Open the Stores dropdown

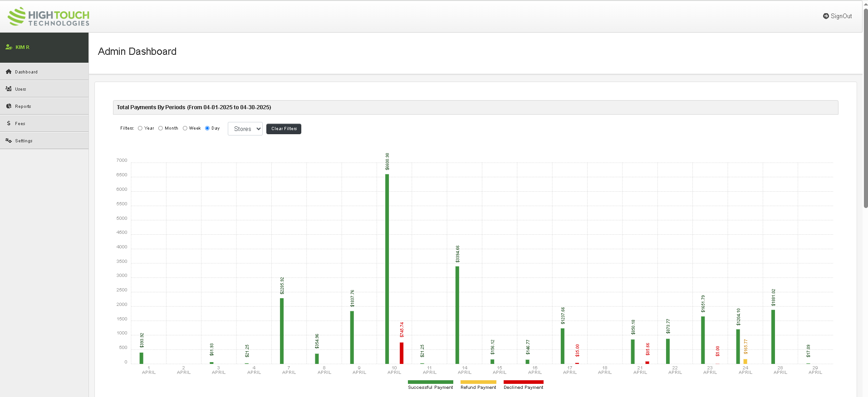point(245,129)
